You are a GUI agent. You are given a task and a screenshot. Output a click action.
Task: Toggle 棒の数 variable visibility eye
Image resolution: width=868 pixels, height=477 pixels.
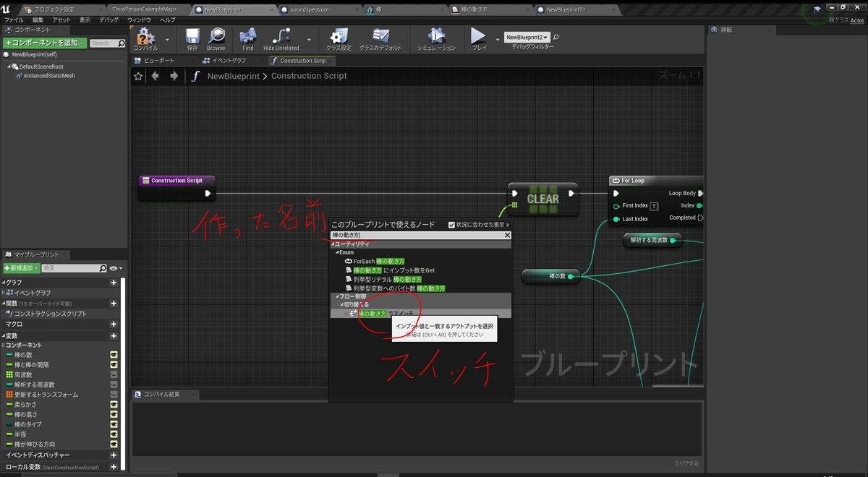(114, 355)
